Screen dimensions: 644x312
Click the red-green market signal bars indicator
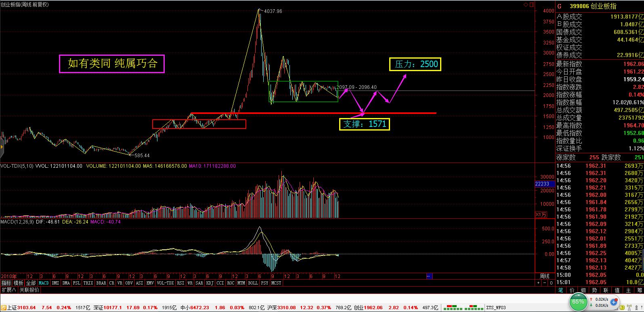point(463,308)
